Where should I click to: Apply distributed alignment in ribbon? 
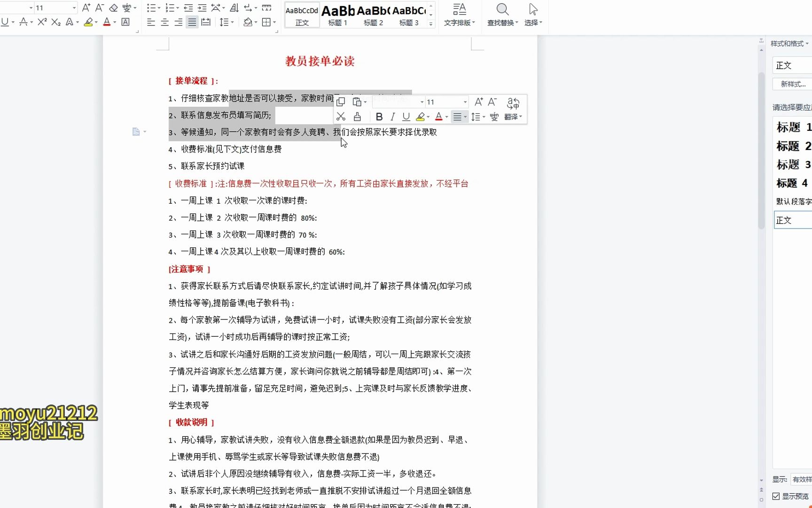(206, 22)
